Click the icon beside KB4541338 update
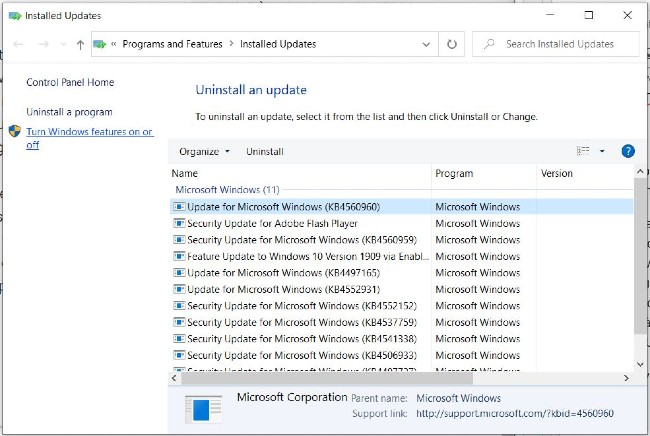 [x=179, y=339]
